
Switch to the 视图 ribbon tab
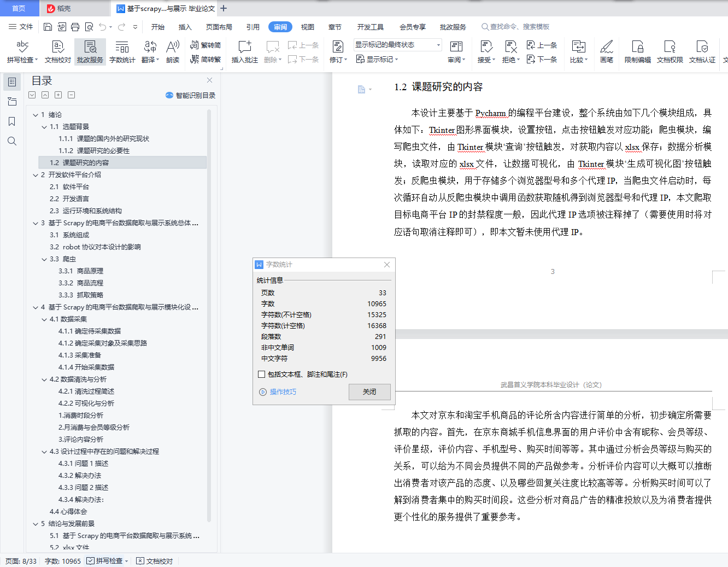point(308,27)
